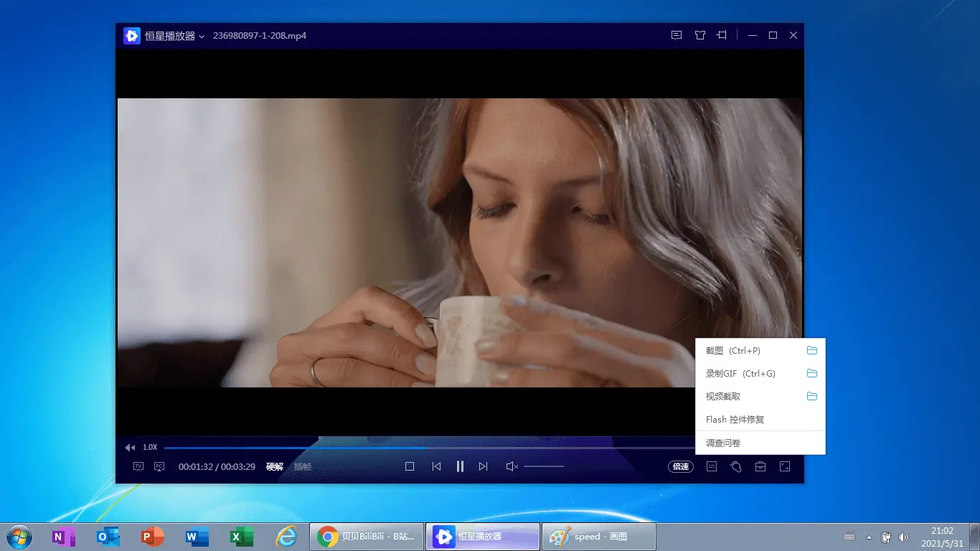Viewport: 980px width, 551px height.
Task: Launch PowerPoint from the taskbar
Action: click(153, 537)
